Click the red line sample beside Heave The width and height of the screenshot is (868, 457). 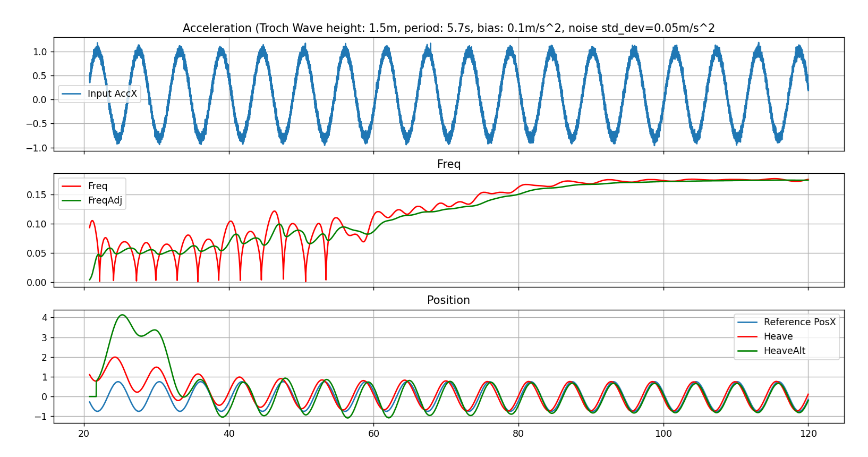point(748,337)
